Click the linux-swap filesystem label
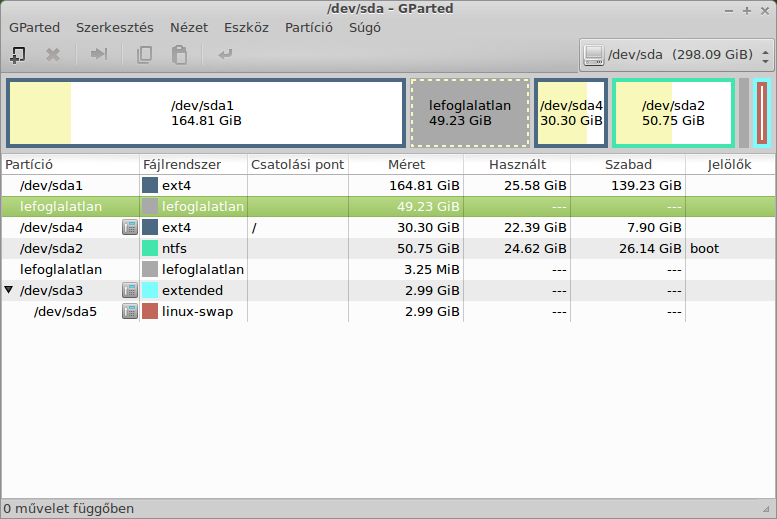The height and width of the screenshot is (519, 777). point(197,312)
